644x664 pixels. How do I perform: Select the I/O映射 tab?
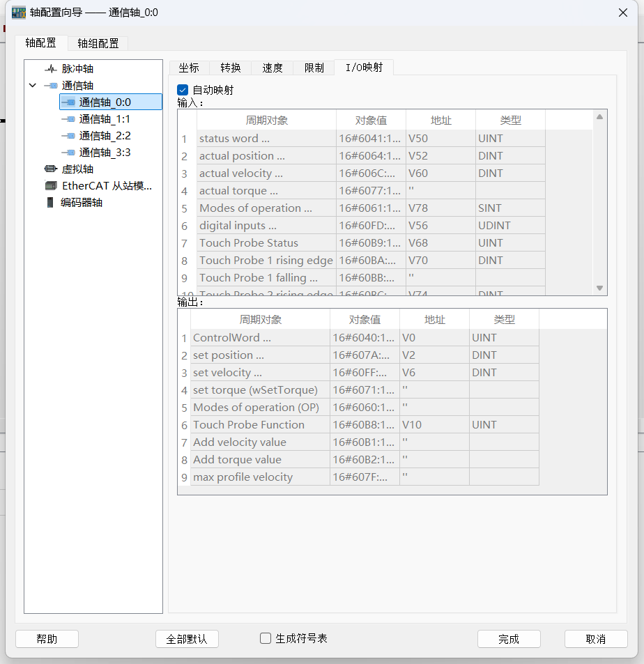coord(364,68)
